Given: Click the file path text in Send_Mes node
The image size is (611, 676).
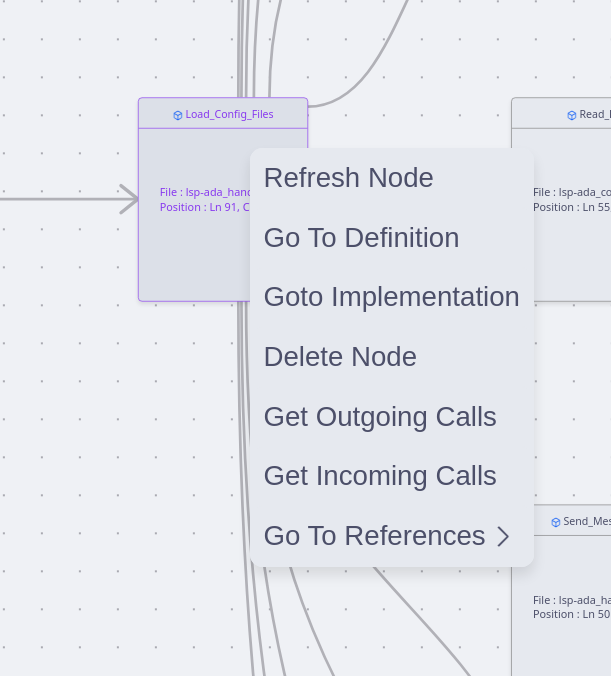Looking at the screenshot, I should [571, 600].
